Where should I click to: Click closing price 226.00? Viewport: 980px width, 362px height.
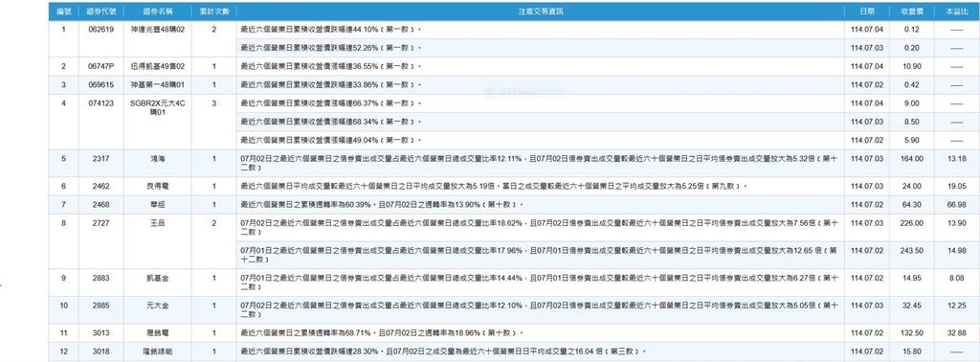(911, 223)
